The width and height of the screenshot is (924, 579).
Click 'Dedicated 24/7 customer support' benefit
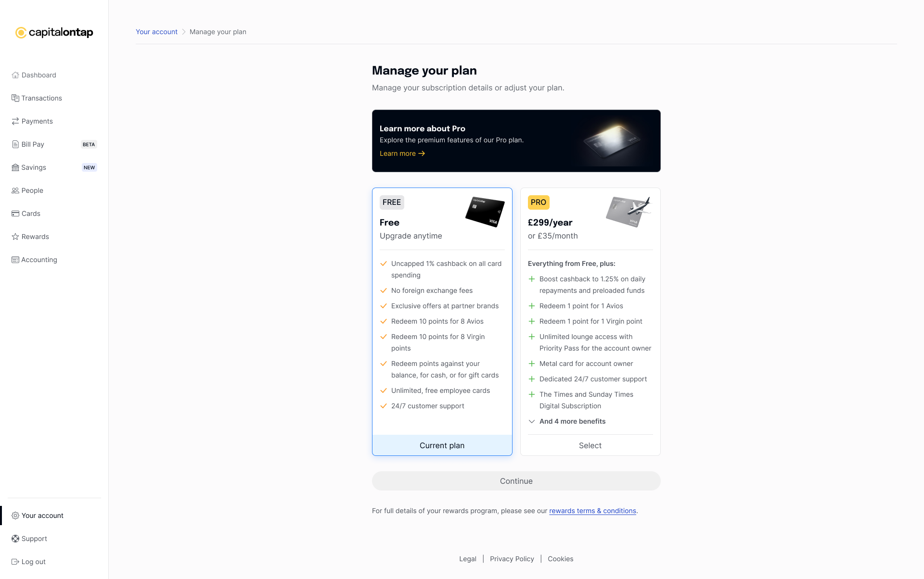coord(593,379)
